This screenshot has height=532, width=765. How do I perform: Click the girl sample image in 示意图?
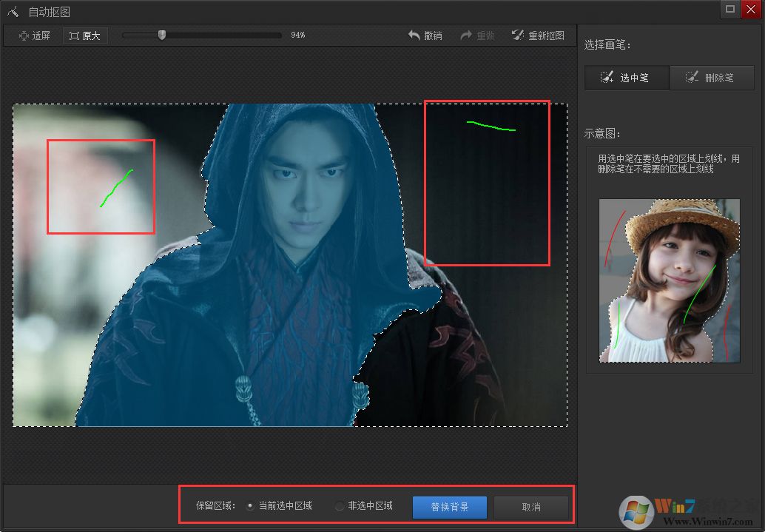coord(667,281)
